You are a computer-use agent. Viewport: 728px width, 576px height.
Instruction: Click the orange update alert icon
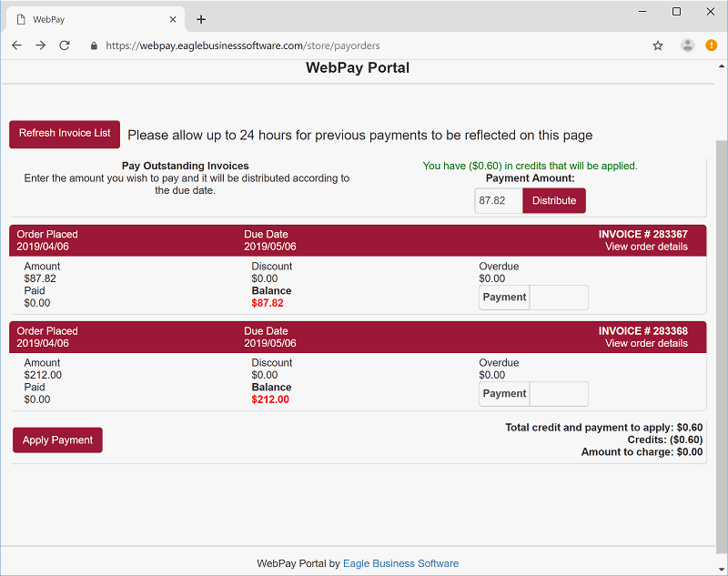pyautogui.click(x=712, y=45)
